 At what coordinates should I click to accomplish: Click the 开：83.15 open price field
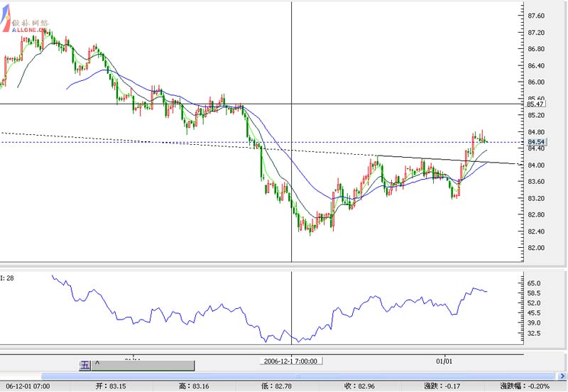[111, 386]
